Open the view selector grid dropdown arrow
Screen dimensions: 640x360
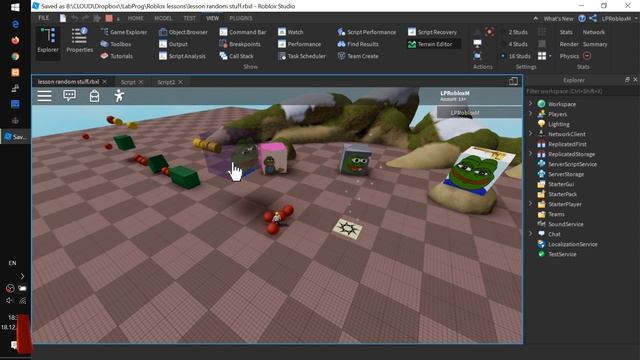(550, 56)
